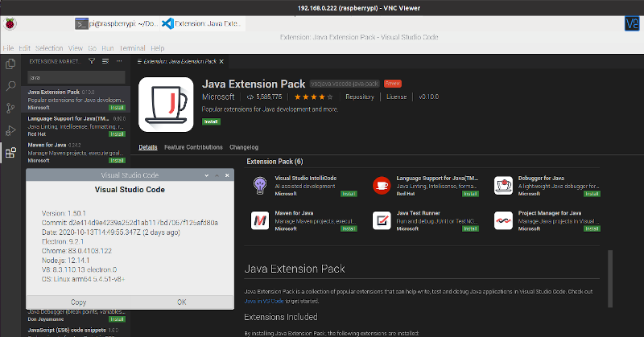
Task: Click the Extensions icon in activity bar
Action: (x=10, y=153)
